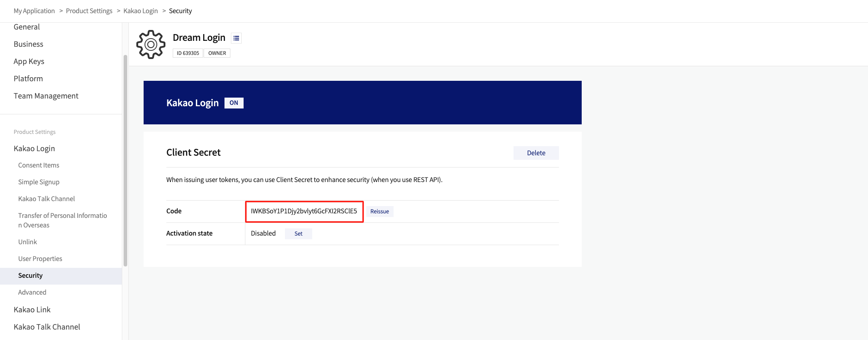
Task: Open the Advanced submenu item
Action: (x=32, y=292)
